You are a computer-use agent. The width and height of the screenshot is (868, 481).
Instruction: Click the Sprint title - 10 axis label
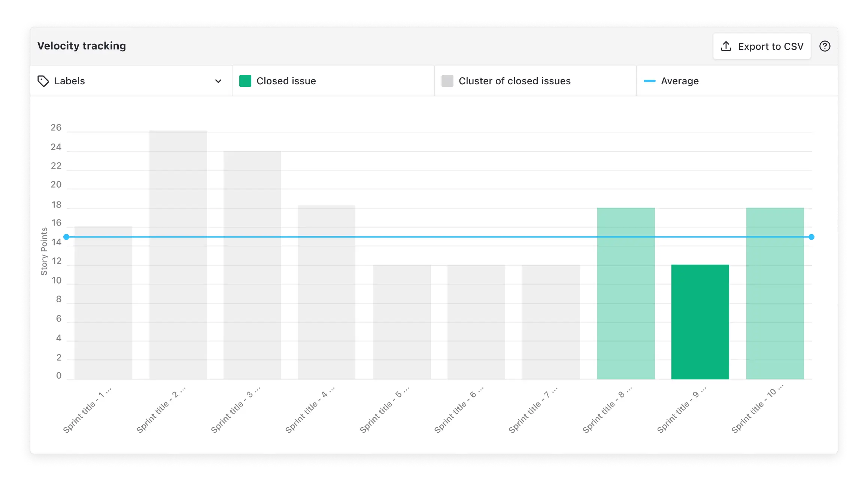(758, 409)
